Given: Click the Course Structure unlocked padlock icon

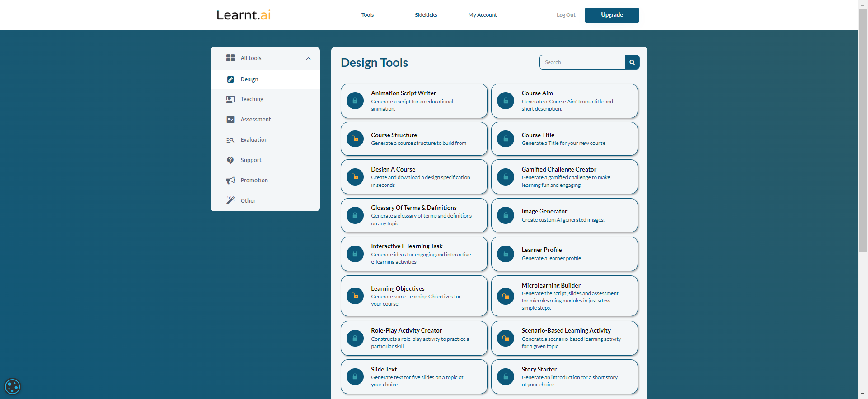Looking at the screenshot, I should 355,139.
